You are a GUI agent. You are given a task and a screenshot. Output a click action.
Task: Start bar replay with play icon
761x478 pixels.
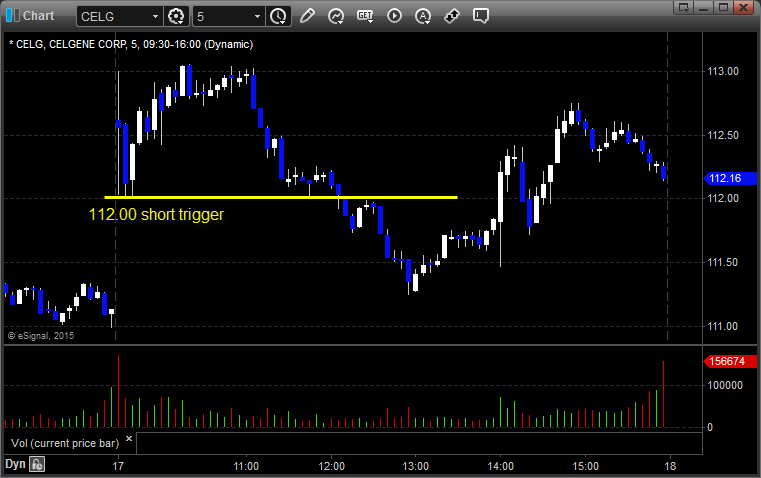[x=394, y=16]
